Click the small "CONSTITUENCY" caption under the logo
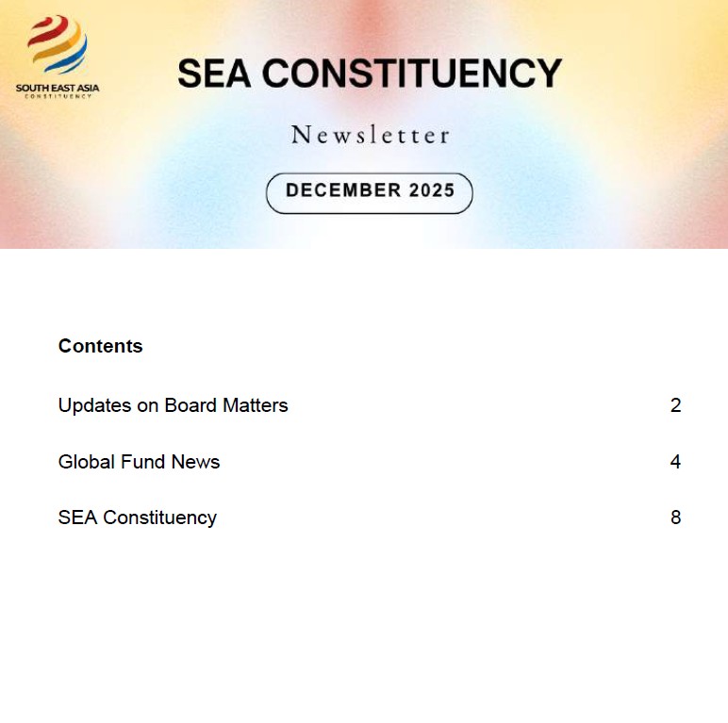Image resolution: width=728 pixels, height=723 pixels. click(x=58, y=96)
